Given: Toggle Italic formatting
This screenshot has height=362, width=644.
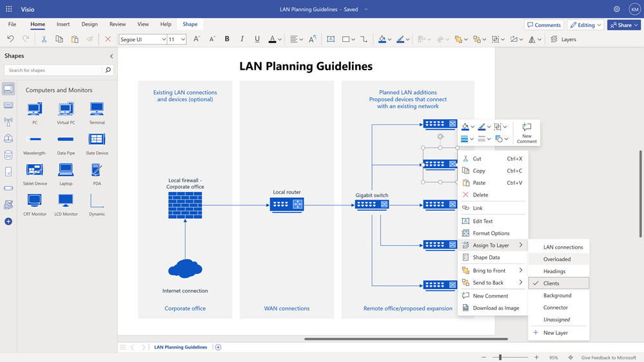Looking at the screenshot, I should [x=242, y=39].
